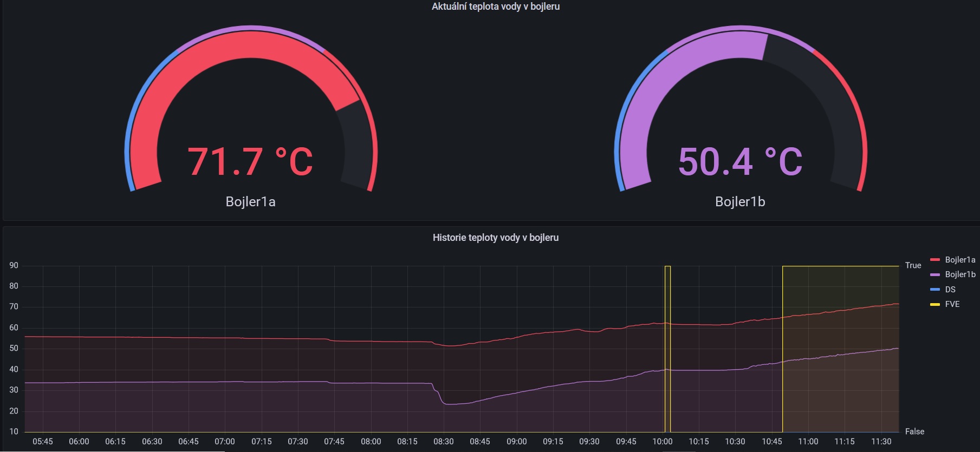Toggle FVE series in legend
980x452 pixels.
tap(952, 304)
